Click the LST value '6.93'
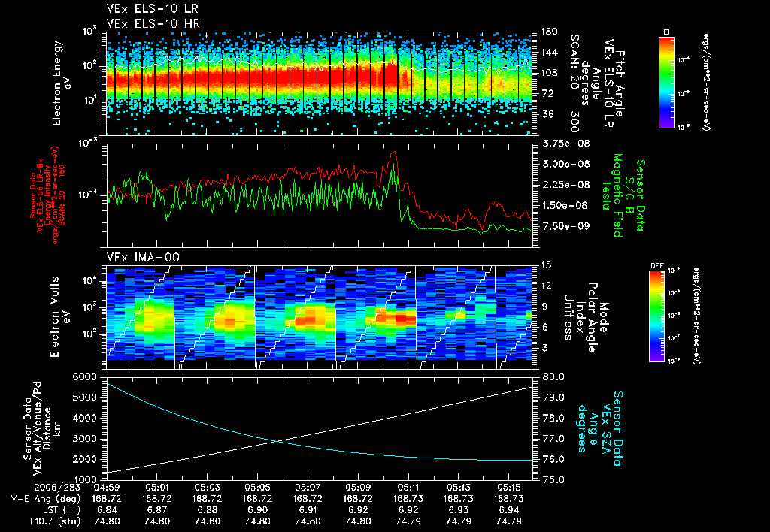The image size is (770, 532). 458,510
